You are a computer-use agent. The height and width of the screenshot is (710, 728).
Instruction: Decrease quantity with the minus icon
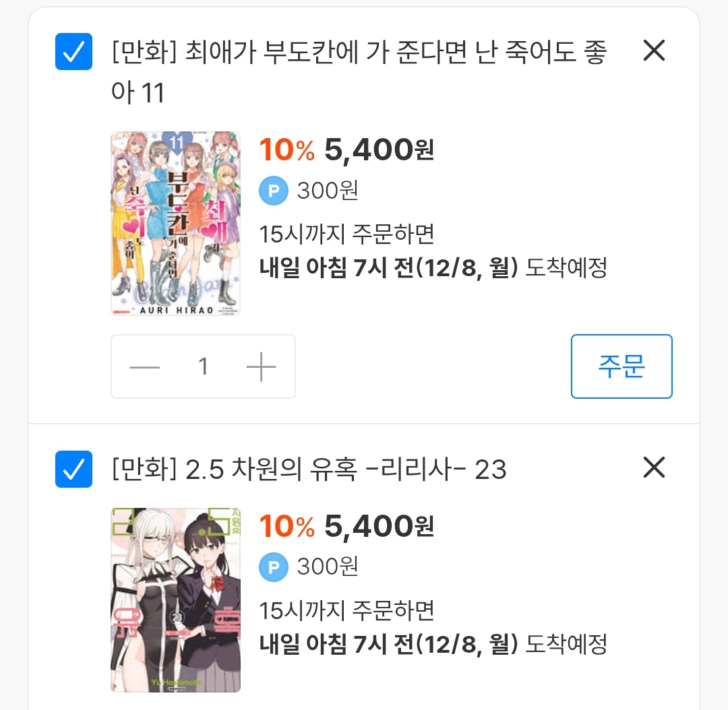[144, 367]
